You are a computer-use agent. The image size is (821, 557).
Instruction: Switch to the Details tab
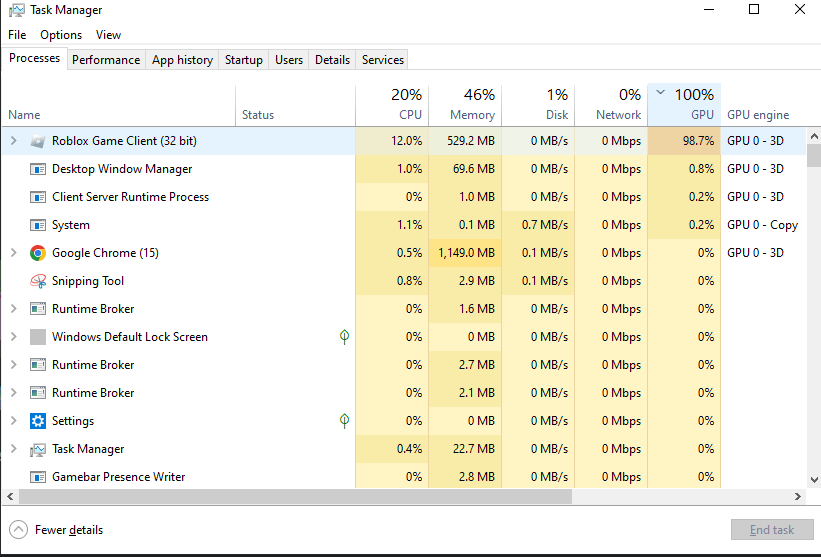click(x=332, y=60)
